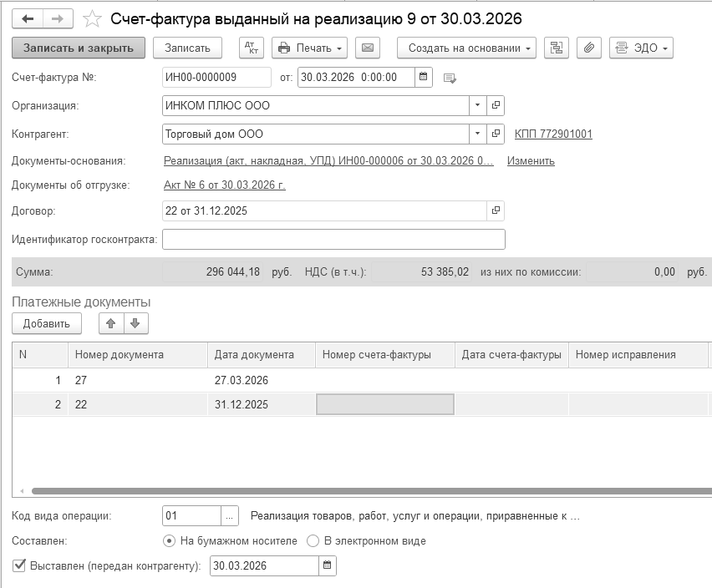Open the Код вида операции selection button

point(229,516)
